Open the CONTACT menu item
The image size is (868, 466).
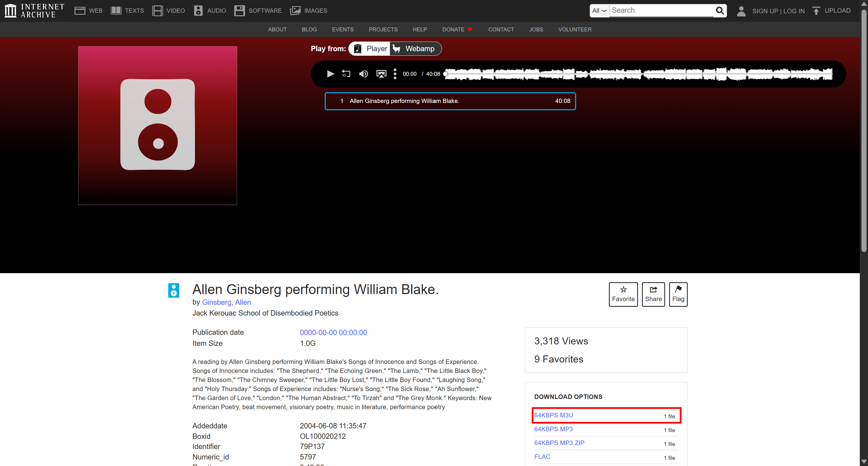click(501, 29)
